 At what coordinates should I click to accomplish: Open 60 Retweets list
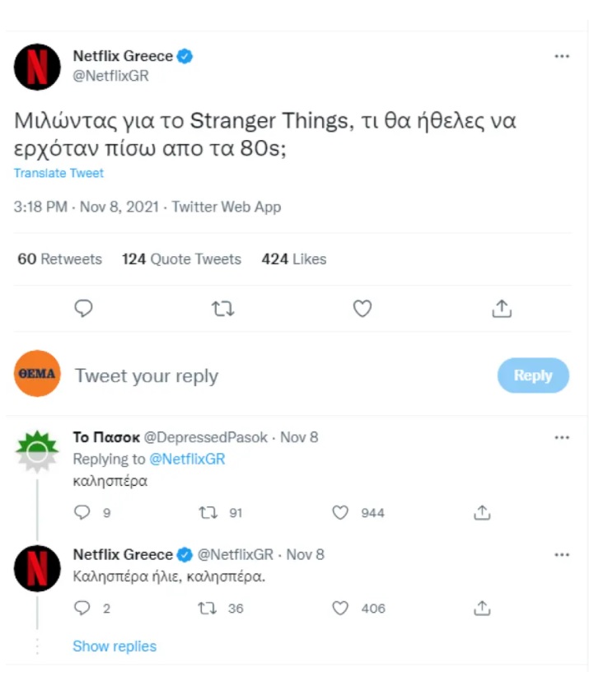click(59, 259)
